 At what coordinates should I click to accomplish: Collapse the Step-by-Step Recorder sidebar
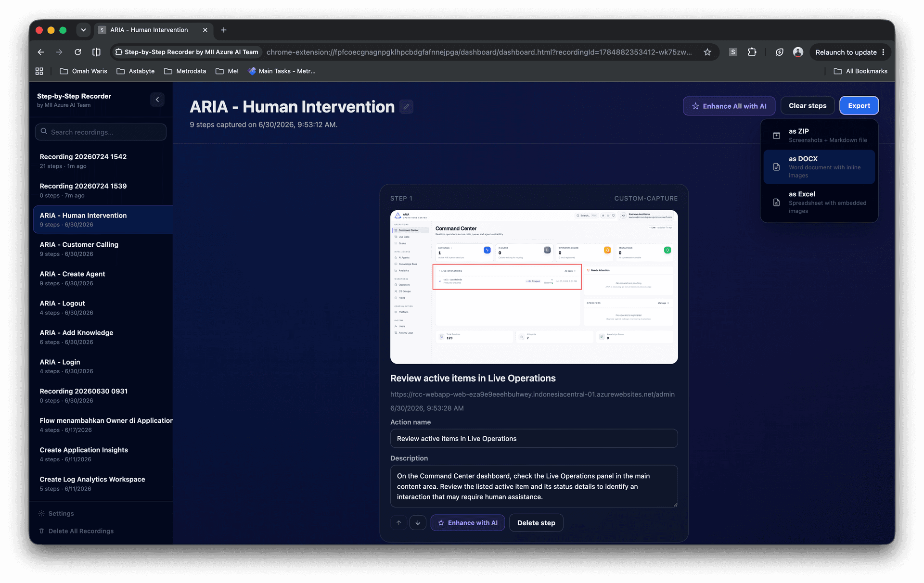(157, 100)
